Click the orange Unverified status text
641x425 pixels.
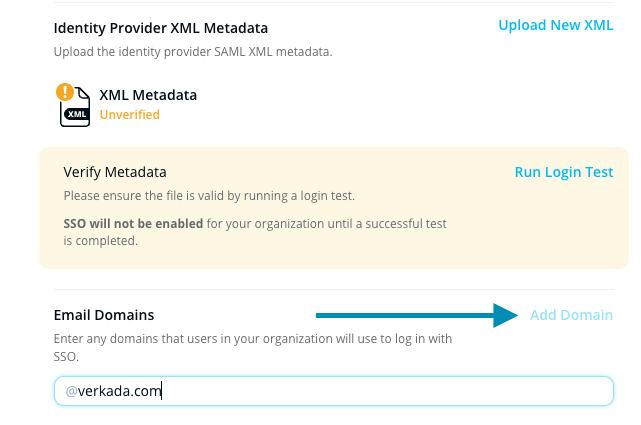129,114
